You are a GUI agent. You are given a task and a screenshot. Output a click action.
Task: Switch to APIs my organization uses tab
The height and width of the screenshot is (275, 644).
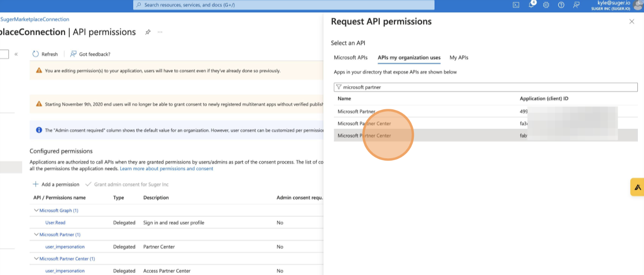click(409, 57)
